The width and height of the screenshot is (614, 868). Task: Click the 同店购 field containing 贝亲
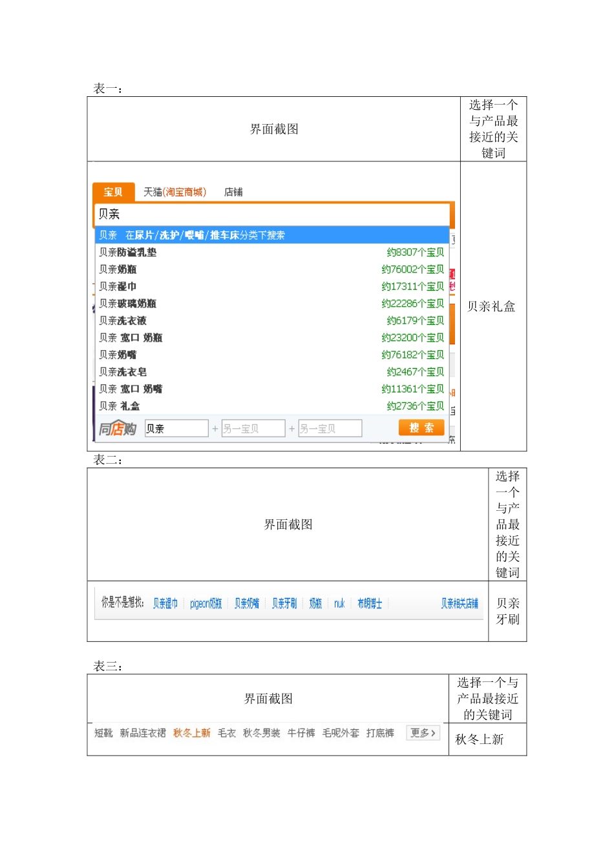click(x=176, y=428)
